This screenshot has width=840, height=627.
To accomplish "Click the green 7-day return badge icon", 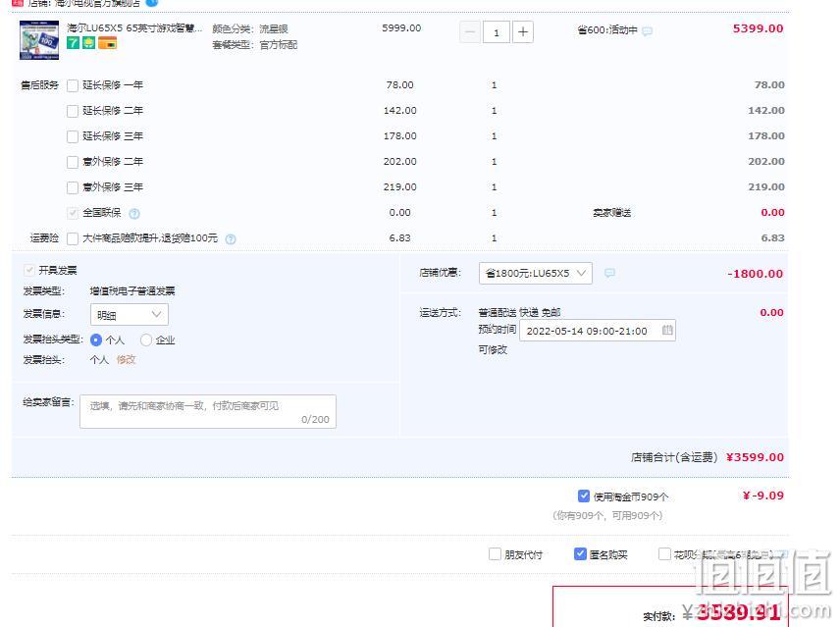I will [73, 43].
